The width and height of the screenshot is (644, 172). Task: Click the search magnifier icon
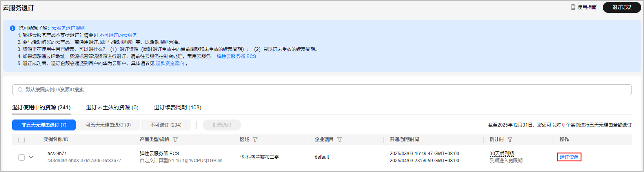tap(20, 90)
